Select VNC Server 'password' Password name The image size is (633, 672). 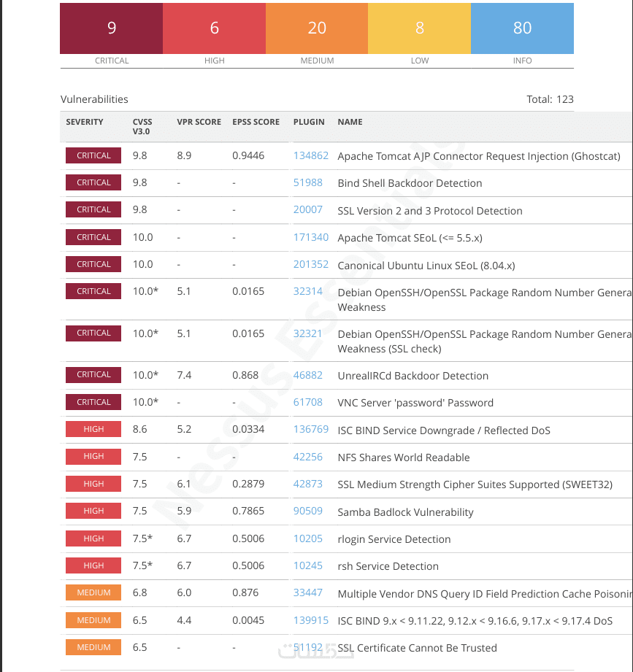(x=415, y=403)
